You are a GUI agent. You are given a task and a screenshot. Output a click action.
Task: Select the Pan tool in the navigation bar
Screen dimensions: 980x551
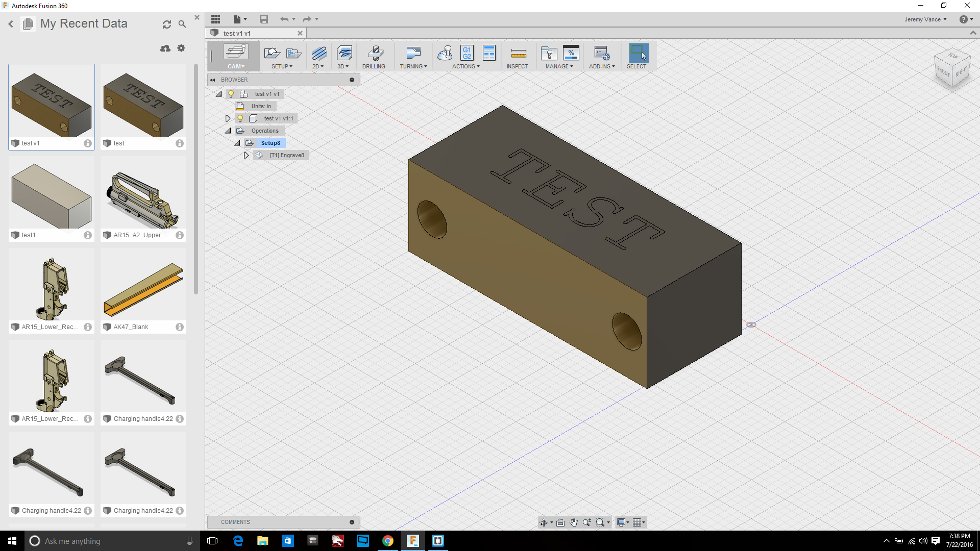tap(574, 522)
